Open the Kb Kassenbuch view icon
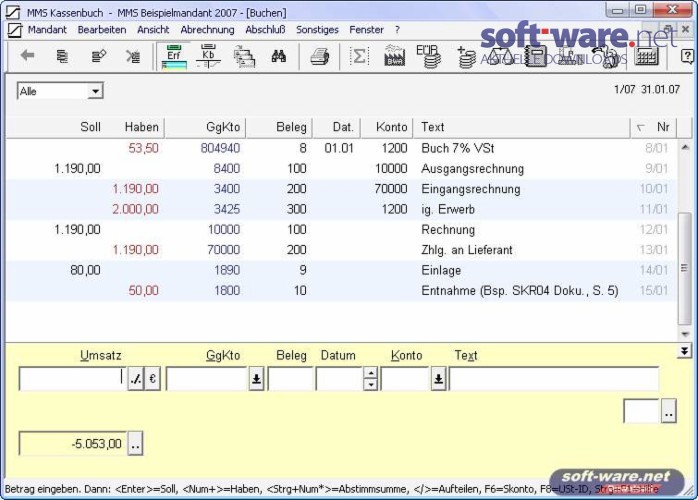This screenshot has height=500, width=698. point(208,57)
